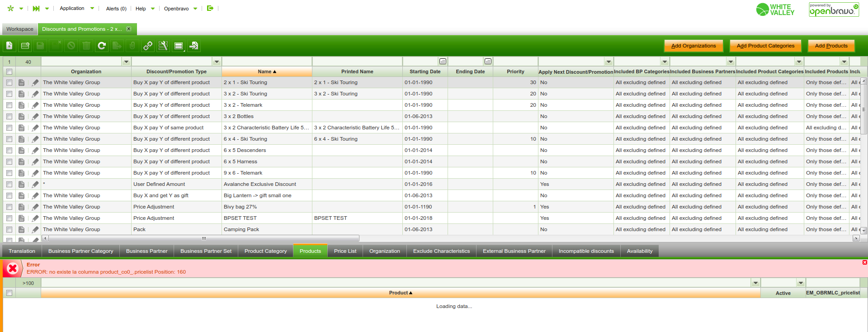The height and width of the screenshot is (332, 868).
Task: Go to the Incompatible discounts subtab
Action: click(x=586, y=251)
